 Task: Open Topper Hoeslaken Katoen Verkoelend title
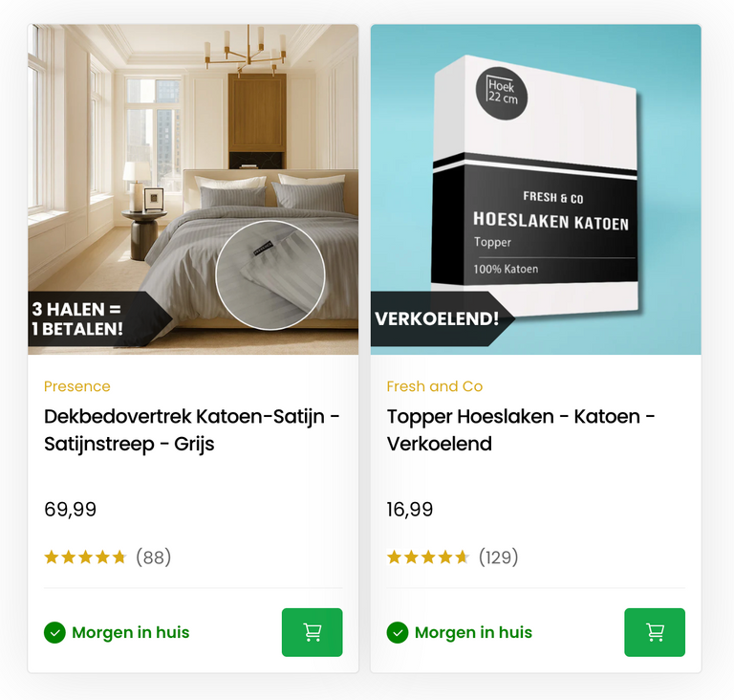click(x=521, y=429)
